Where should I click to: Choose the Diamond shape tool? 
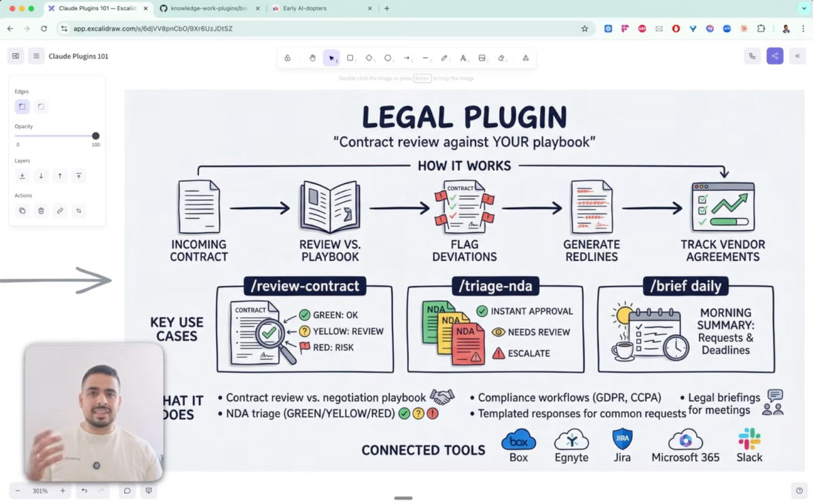point(369,58)
